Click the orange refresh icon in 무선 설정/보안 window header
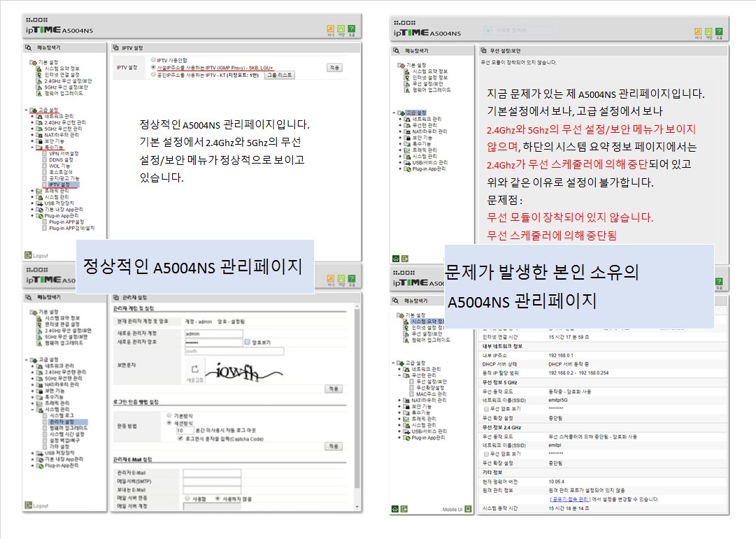This screenshot has height=539, width=756. pyautogui.click(x=698, y=32)
